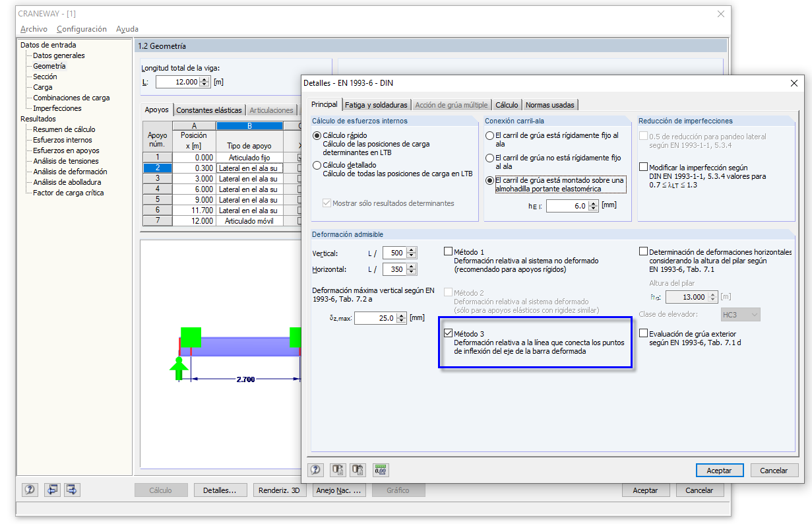The image size is (812, 524).
Task: Close the Detalles dialog window
Action: tap(793, 82)
